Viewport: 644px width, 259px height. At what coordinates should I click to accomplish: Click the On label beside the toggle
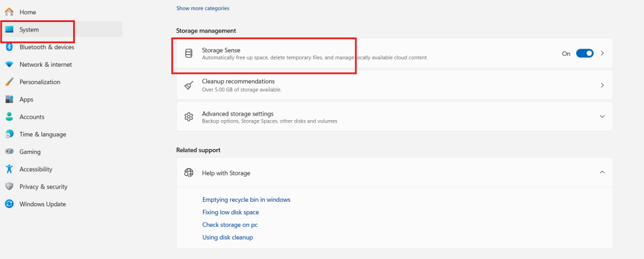click(x=566, y=54)
